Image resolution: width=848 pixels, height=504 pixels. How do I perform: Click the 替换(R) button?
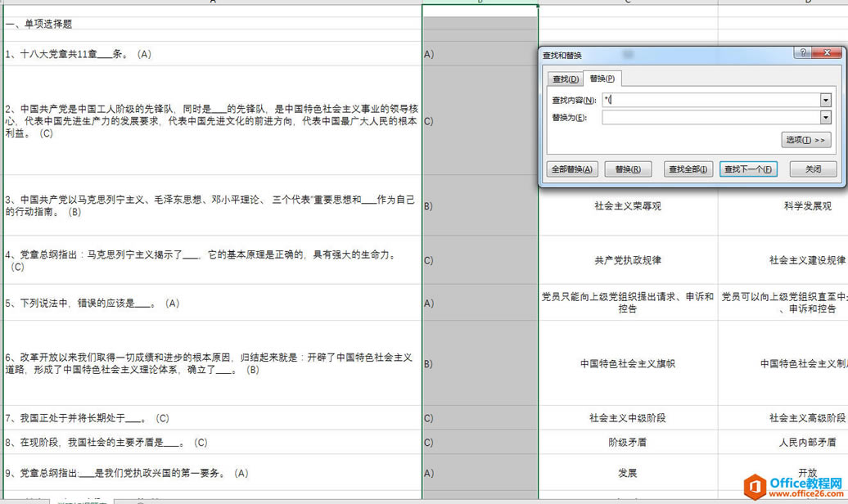[x=628, y=169]
